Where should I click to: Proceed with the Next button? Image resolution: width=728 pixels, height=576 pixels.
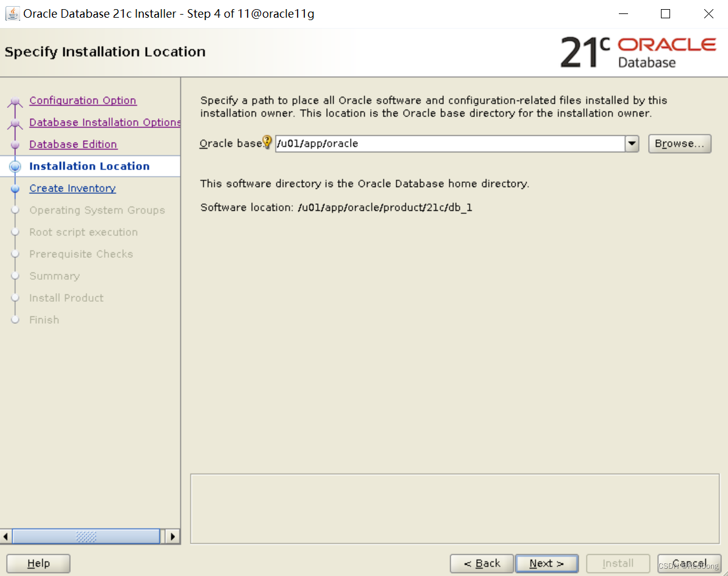coord(547,563)
